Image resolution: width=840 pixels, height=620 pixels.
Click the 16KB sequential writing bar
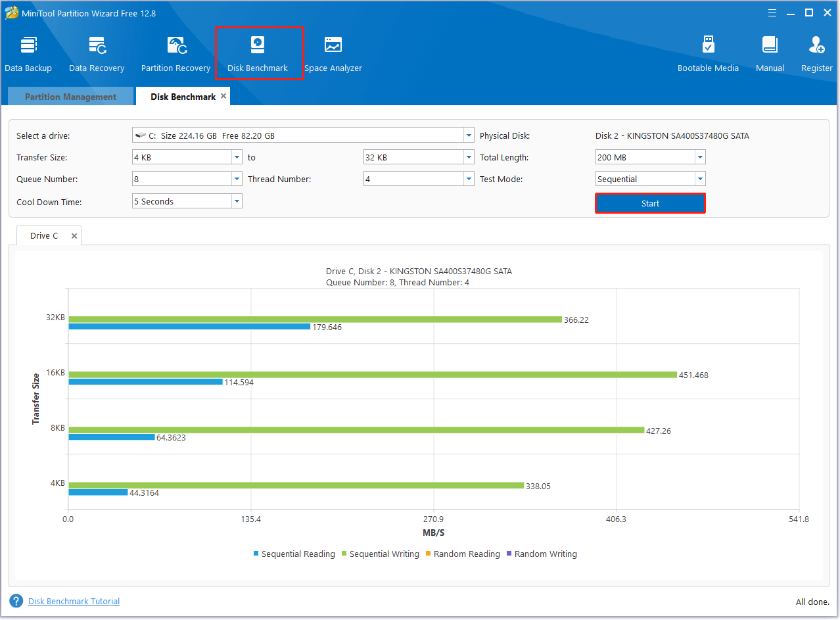pos(373,375)
